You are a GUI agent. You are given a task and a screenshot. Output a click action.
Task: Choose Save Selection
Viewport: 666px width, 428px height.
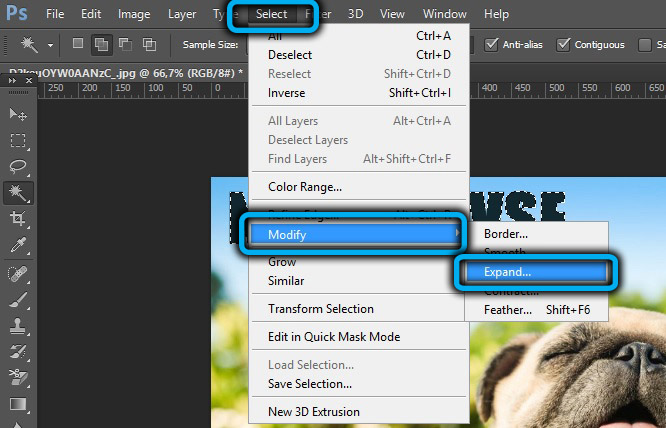pos(359,384)
